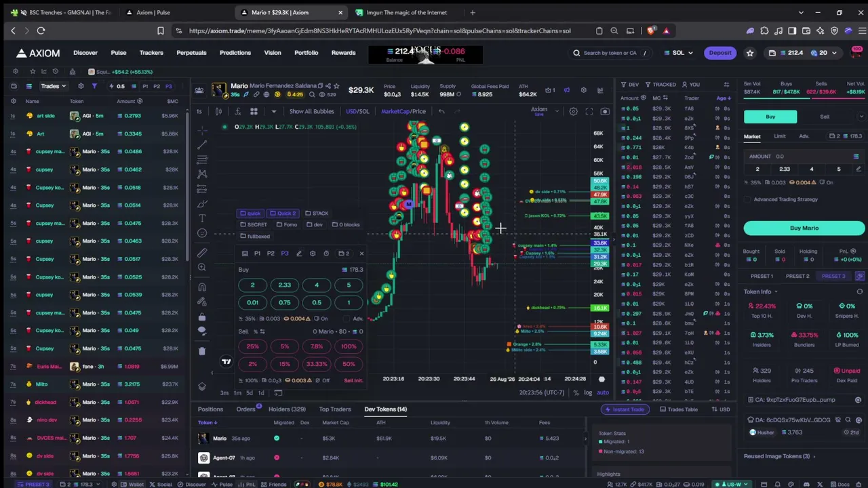
Task: Open the chart object tree layers icon
Action: (202, 386)
